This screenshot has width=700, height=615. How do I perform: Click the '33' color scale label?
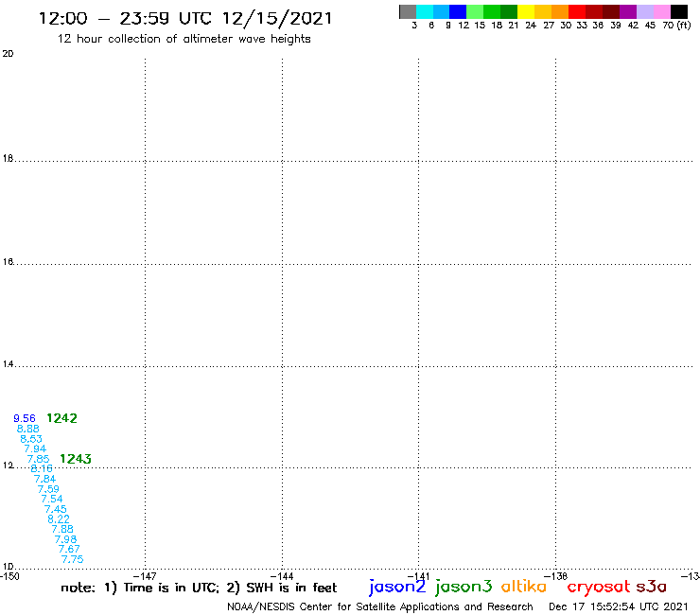[x=581, y=25]
